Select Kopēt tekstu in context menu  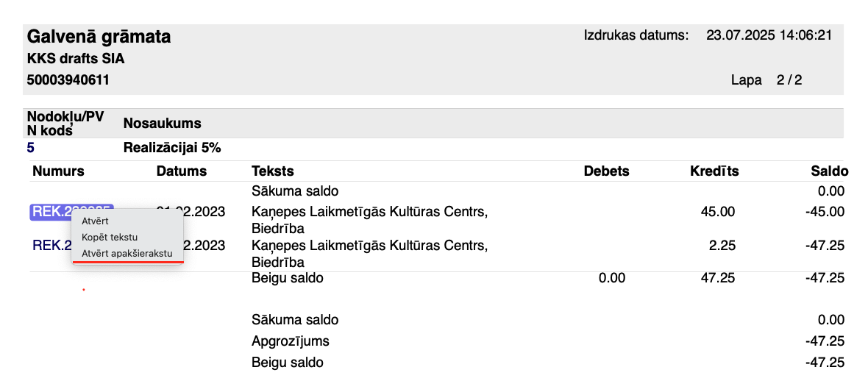[x=110, y=237]
